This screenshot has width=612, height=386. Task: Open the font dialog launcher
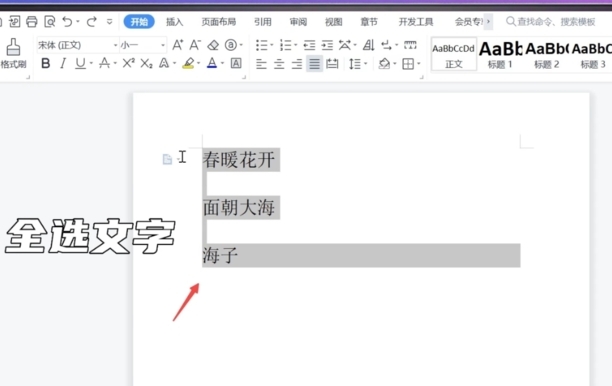point(244,77)
